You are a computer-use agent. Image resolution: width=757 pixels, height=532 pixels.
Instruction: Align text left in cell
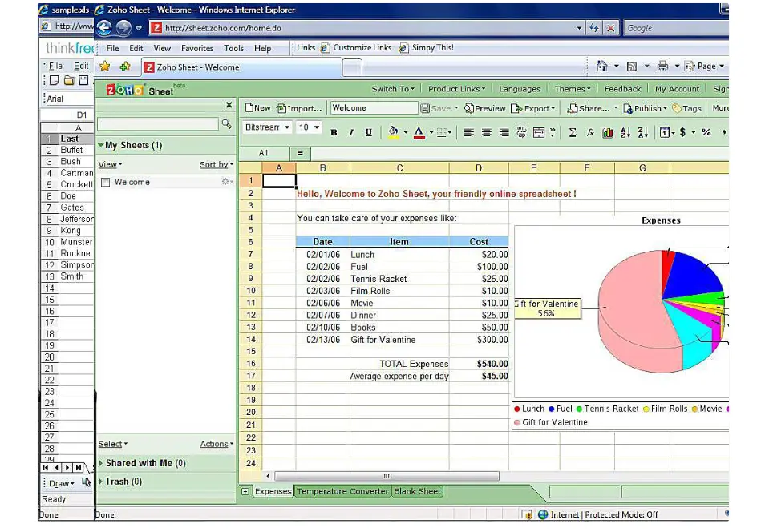pos(468,132)
